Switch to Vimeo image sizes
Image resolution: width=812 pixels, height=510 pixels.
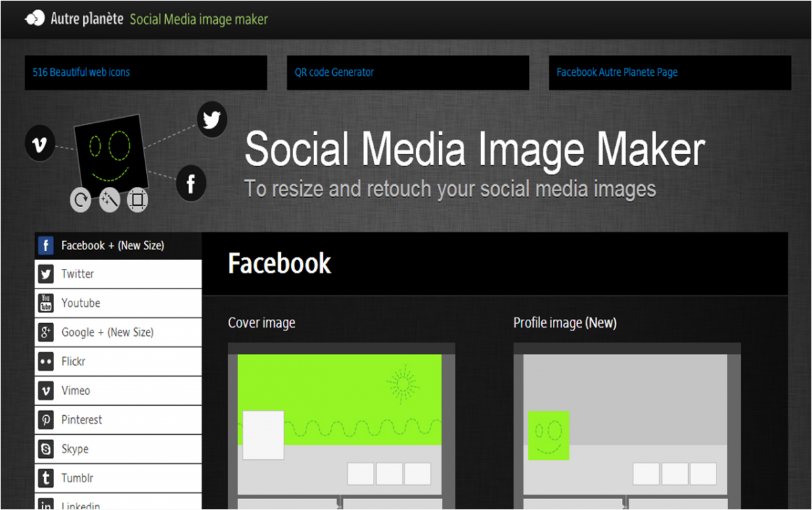(x=75, y=391)
